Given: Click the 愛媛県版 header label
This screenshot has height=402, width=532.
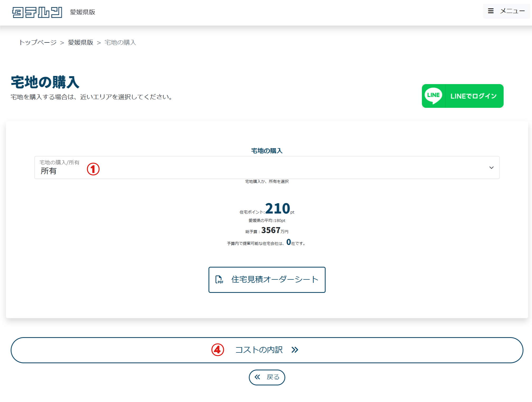Looking at the screenshot, I should 82,12.
